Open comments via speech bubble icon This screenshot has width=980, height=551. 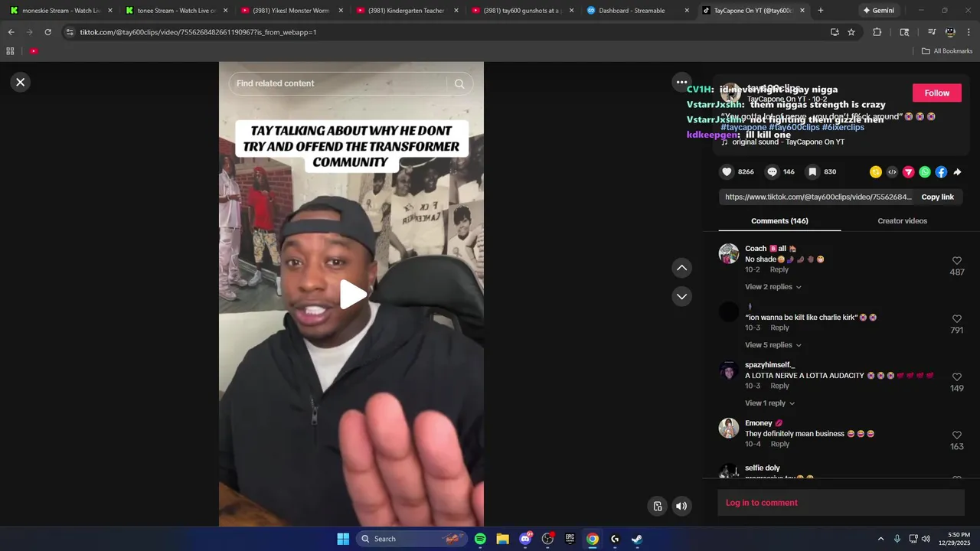pyautogui.click(x=773, y=172)
